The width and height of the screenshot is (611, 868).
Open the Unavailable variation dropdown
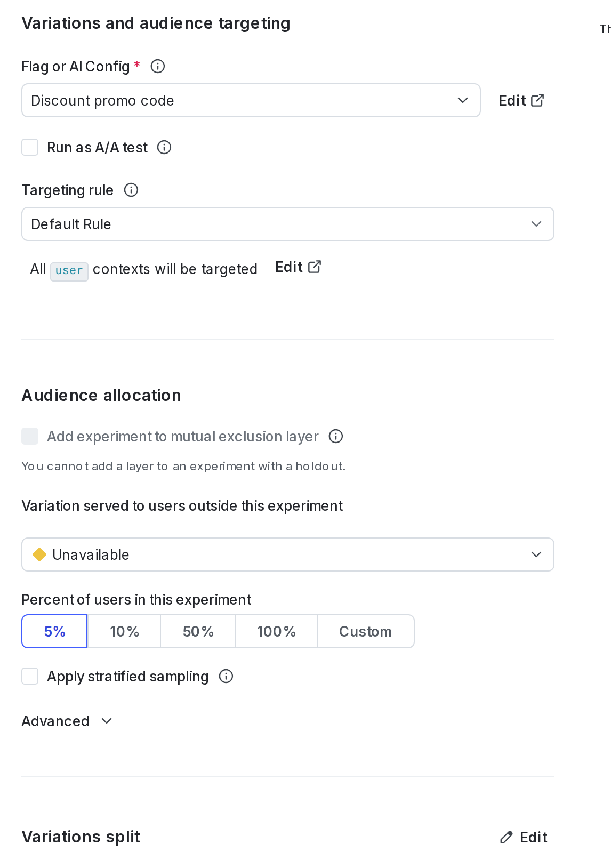click(x=287, y=555)
